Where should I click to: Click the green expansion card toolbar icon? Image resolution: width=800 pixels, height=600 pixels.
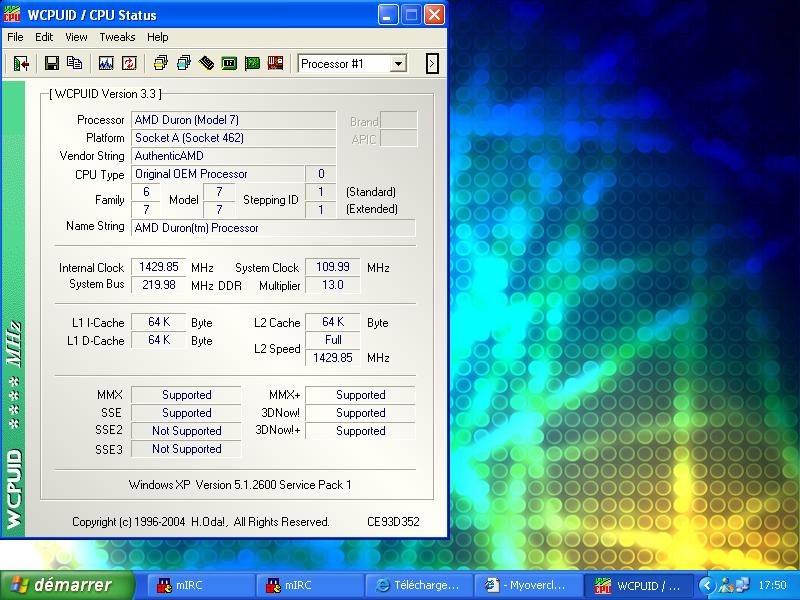[252, 63]
